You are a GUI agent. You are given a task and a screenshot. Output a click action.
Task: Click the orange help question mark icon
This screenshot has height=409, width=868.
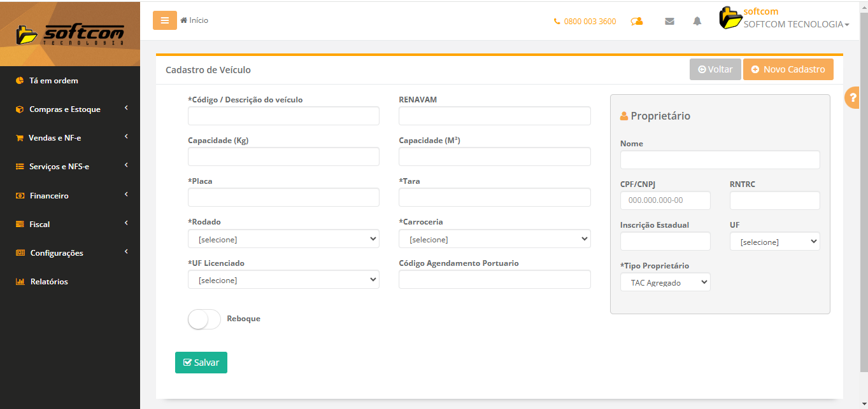coord(853,98)
